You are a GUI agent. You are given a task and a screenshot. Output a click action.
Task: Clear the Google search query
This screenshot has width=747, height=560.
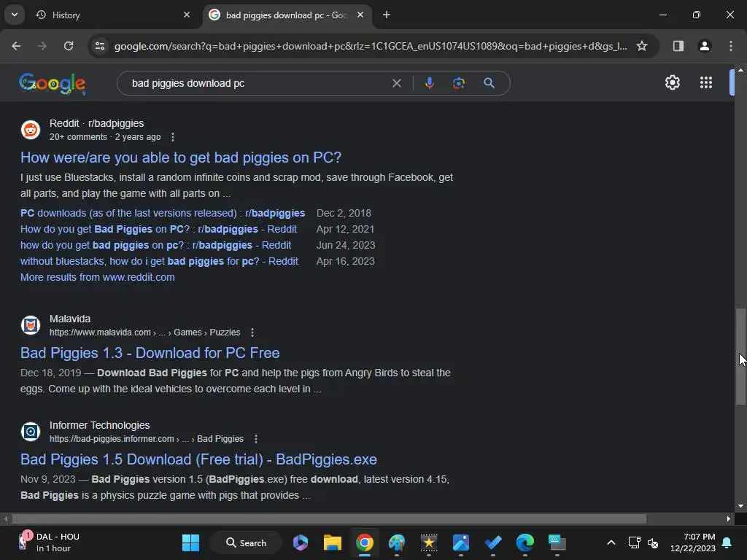[x=396, y=83]
